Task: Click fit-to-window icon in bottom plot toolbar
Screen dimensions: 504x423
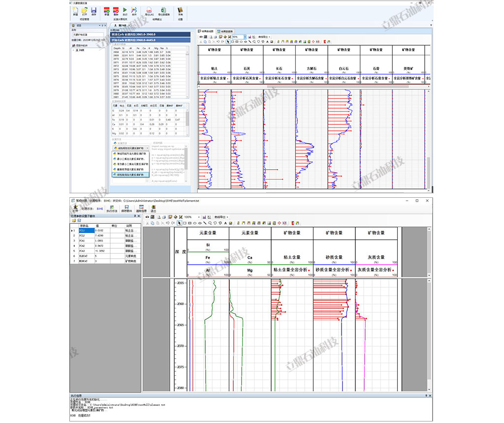Action: pos(181,217)
